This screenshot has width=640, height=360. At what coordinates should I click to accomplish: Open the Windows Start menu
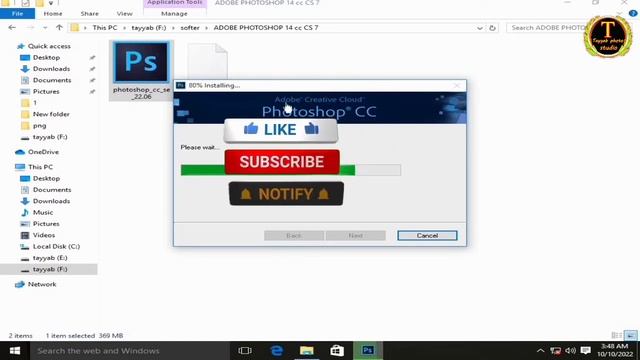(15, 351)
